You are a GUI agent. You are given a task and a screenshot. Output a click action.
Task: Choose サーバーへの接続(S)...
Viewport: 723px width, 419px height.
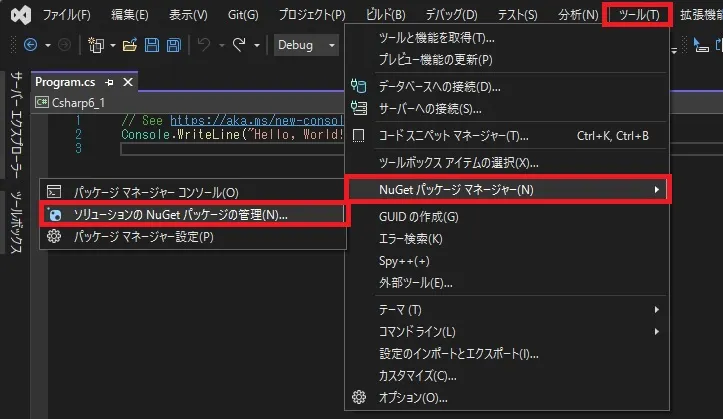tap(507, 109)
